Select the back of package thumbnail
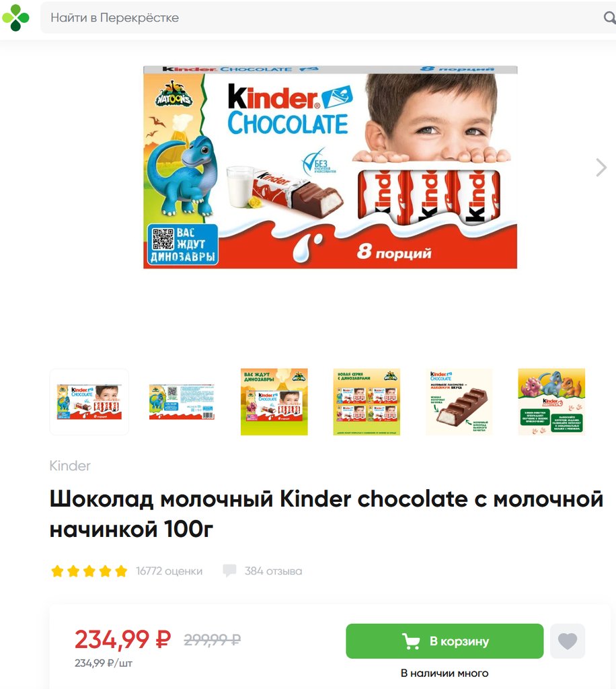Image resolution: width=616 pixels, height=689 pixels. pos(182,402)
